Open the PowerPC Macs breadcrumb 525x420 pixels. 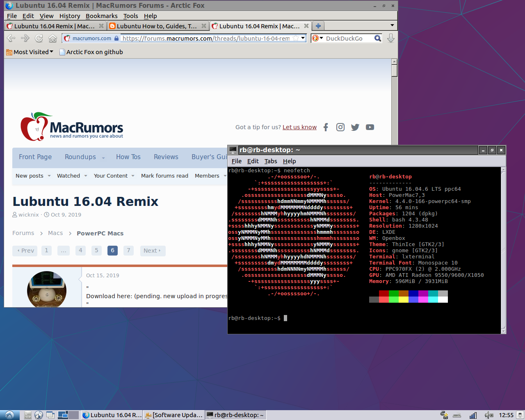(100, 233)
